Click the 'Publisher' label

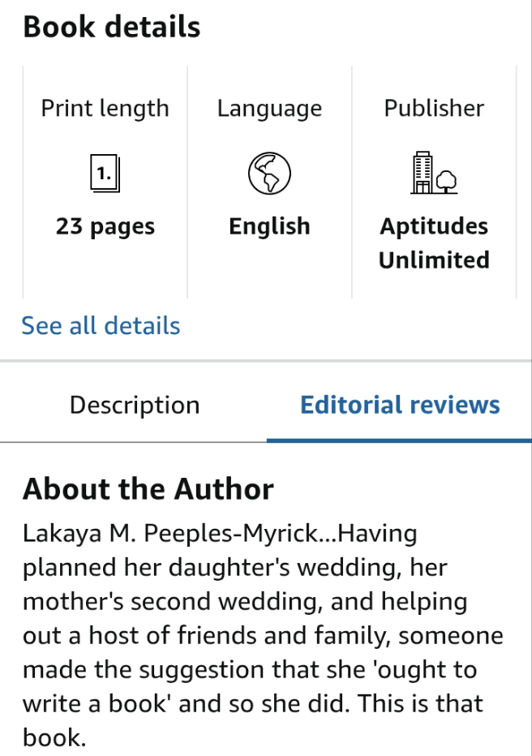[434, 109]
